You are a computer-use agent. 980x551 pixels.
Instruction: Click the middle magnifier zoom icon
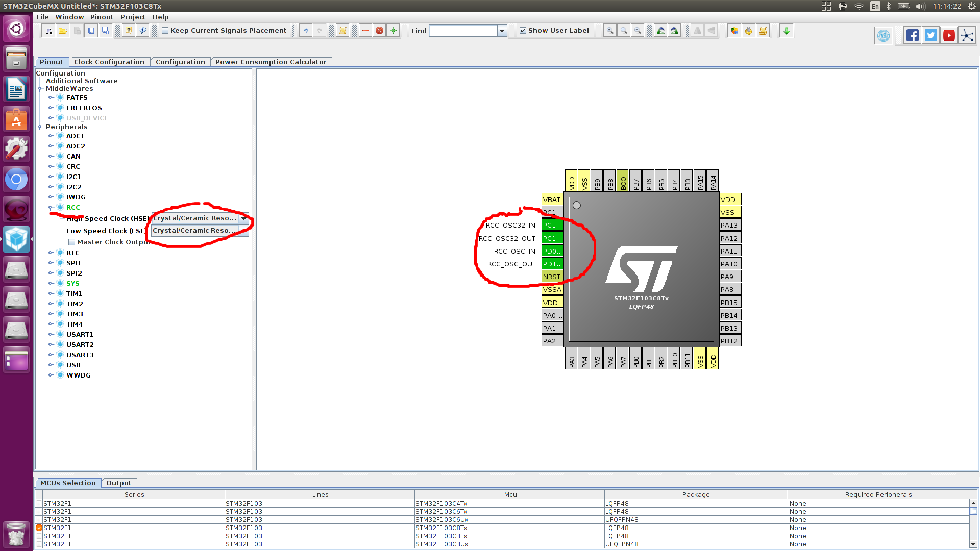coord(624,31)
